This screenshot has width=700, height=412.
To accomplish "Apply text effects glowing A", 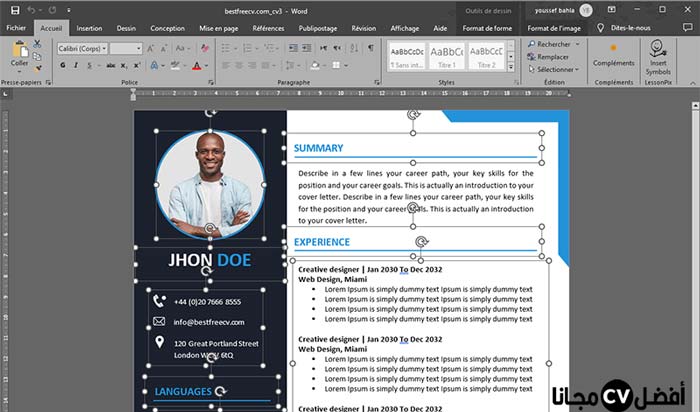I will pyautogui.click(x=154, y=66).
